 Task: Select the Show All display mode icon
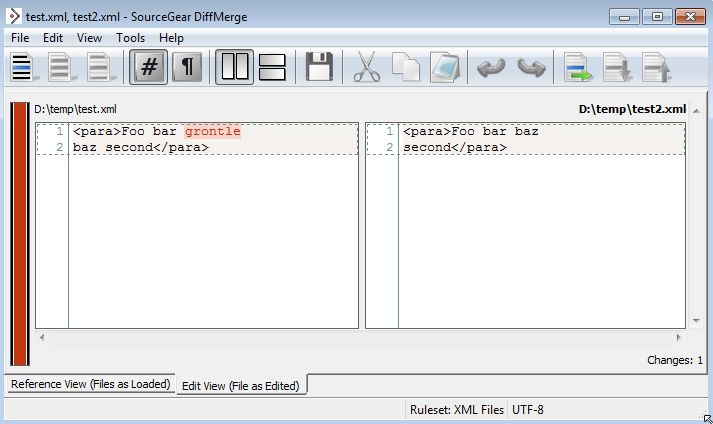point(22,67)
